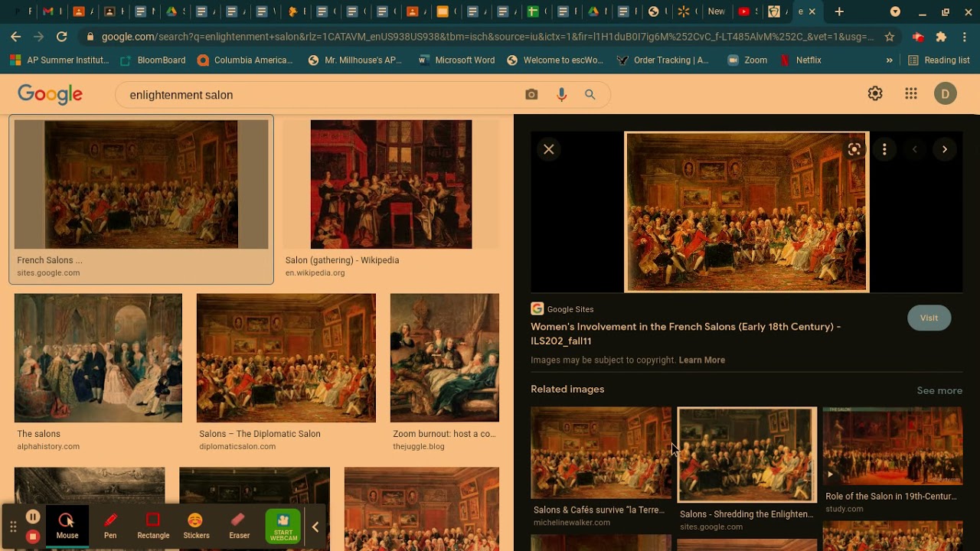The height and width of the screenshot is (551, 980).
Task: Grab the recorder toolbar drag handle
Action: (13, 527)
